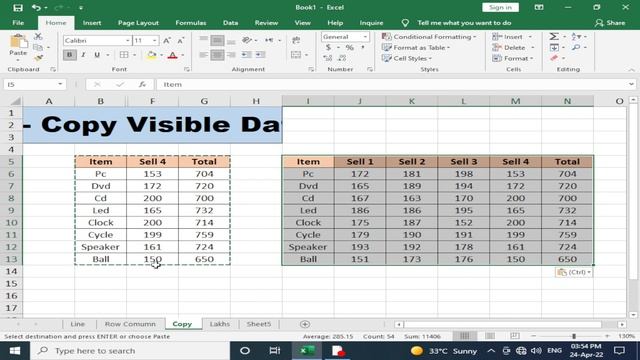Click the Find & Select magnifier icon

tap(576, 47)
